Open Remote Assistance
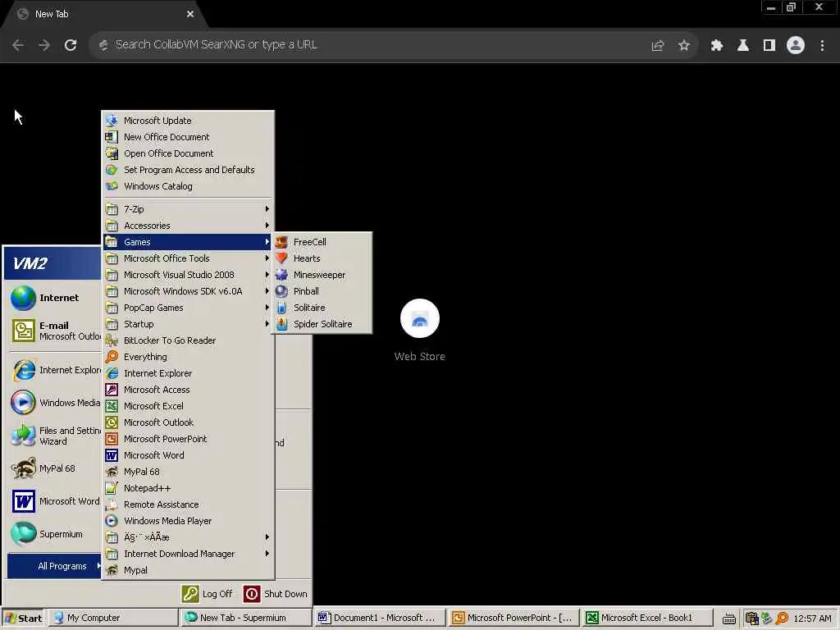 point(188,504)
